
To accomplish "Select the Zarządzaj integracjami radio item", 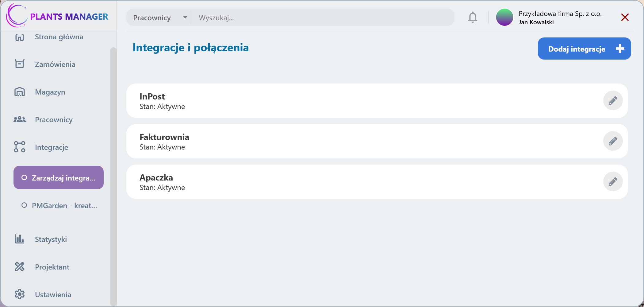I will 58,177.
